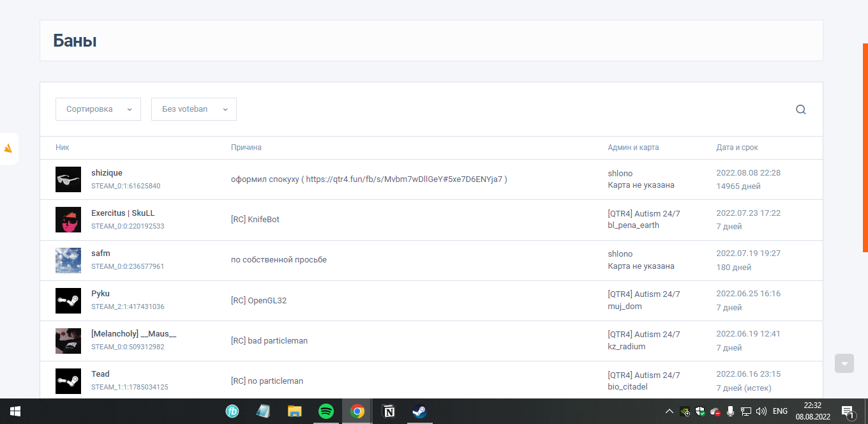Image resolution: width=868 pixels, height=424 pixels.
Task: Click reason по собственной просьбе
Action: pos(279,260)
